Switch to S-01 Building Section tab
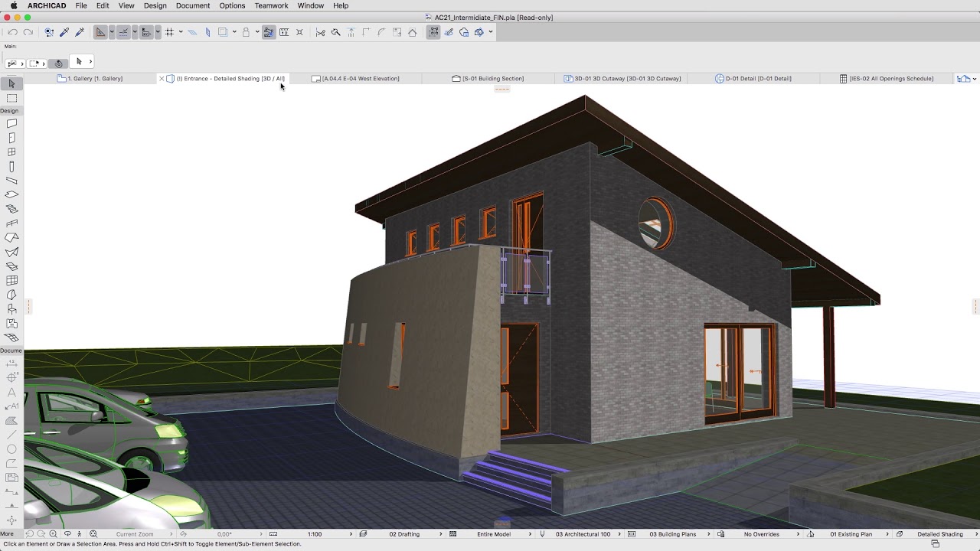 (488, 78)
